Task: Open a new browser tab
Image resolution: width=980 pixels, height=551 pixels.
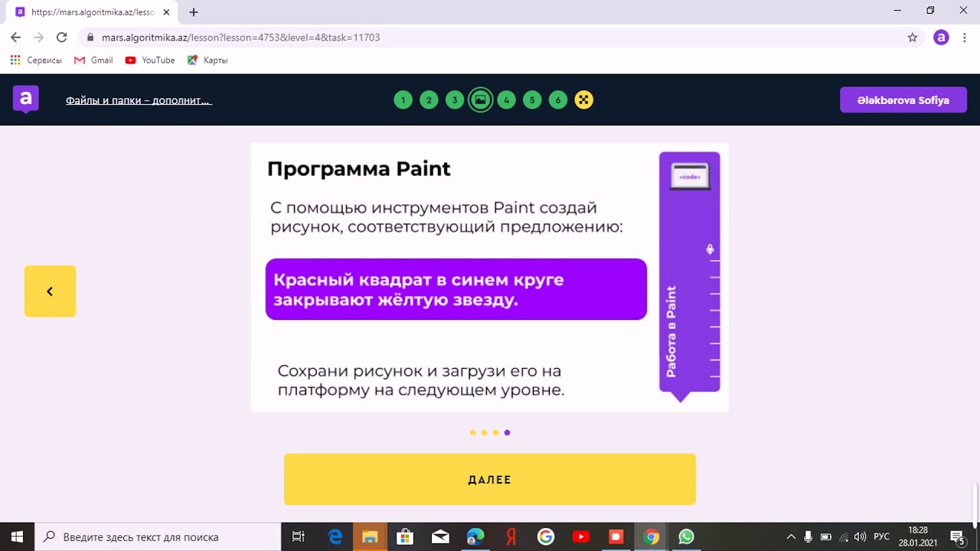Action: [194, 12]
